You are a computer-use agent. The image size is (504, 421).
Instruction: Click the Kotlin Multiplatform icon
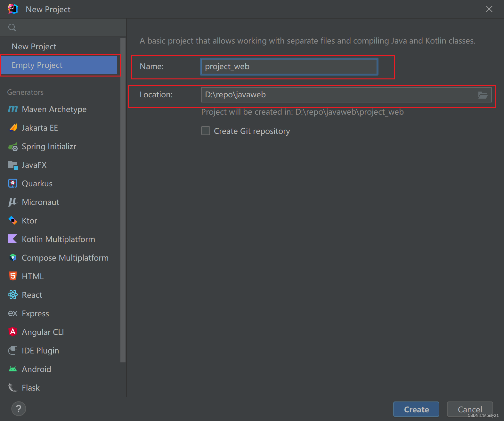coord(13,239)
